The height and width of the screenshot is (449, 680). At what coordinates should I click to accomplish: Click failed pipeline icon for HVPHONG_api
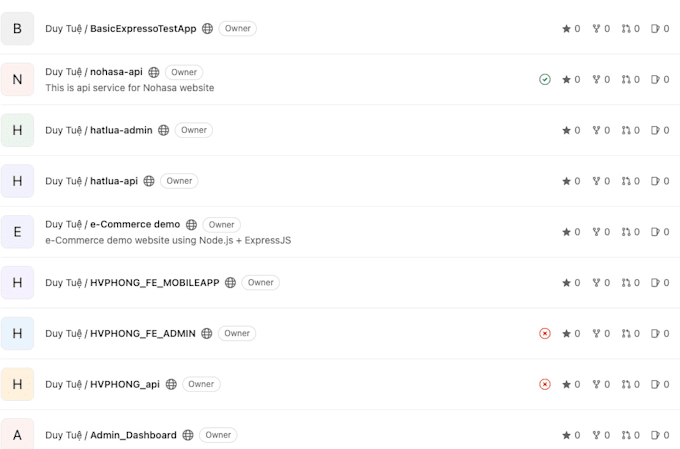click(x=545, y=384)
